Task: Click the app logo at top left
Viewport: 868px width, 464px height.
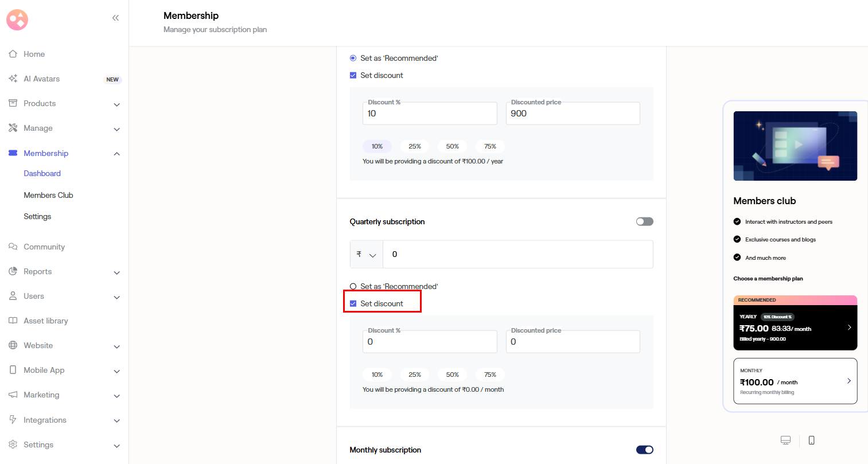Action: click(17, 20)
